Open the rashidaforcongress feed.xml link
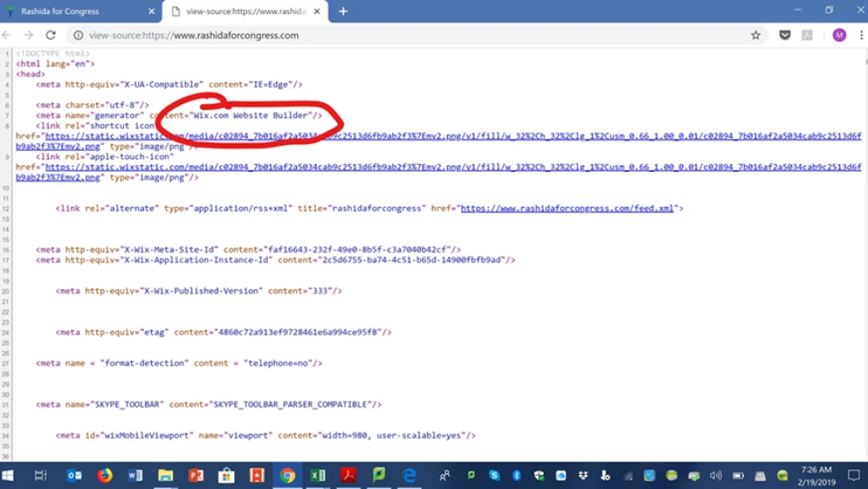The width and height of the screenshot is (868, 489). click(568, 208)
